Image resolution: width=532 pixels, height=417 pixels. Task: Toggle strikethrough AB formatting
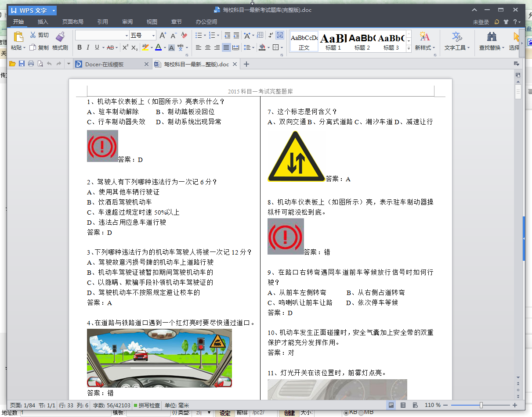(x=110, y=47)
